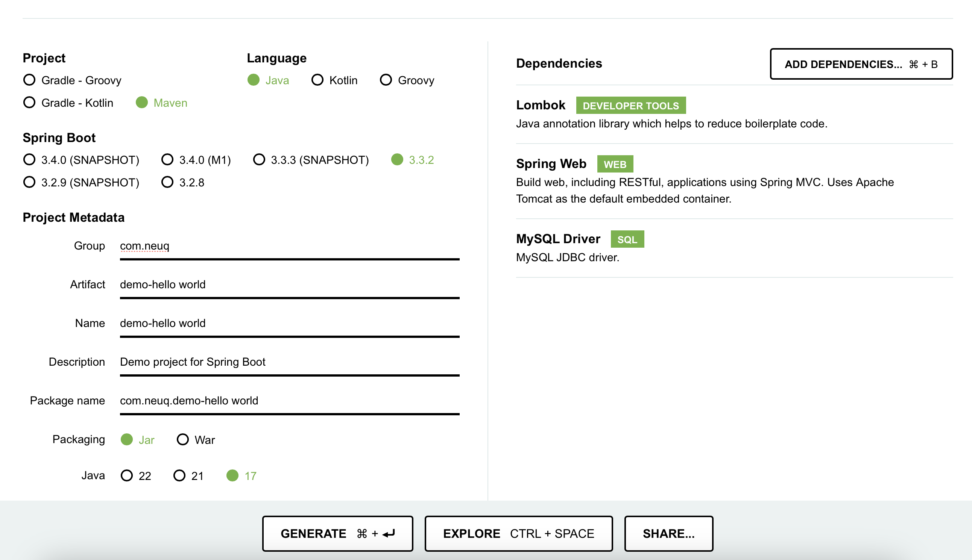The height and width of the screenshot is (560, 972).
Task: Click the Lombok description text
Action: (x=671, y=123)
